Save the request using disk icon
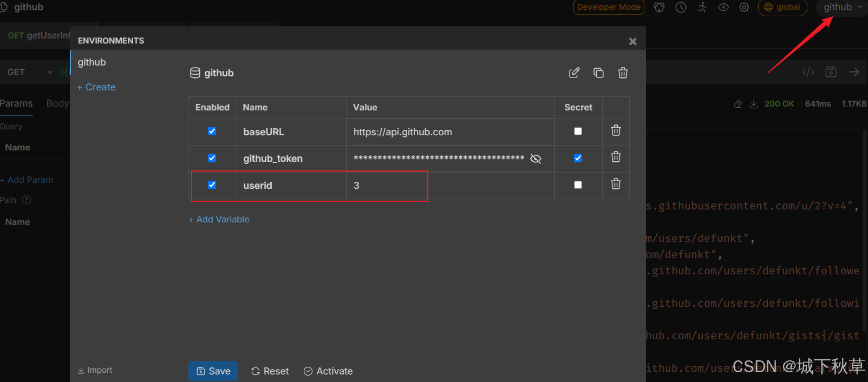The height and width of the screenshot is (382, 868). pyautogui.click(x=831, y=72)
